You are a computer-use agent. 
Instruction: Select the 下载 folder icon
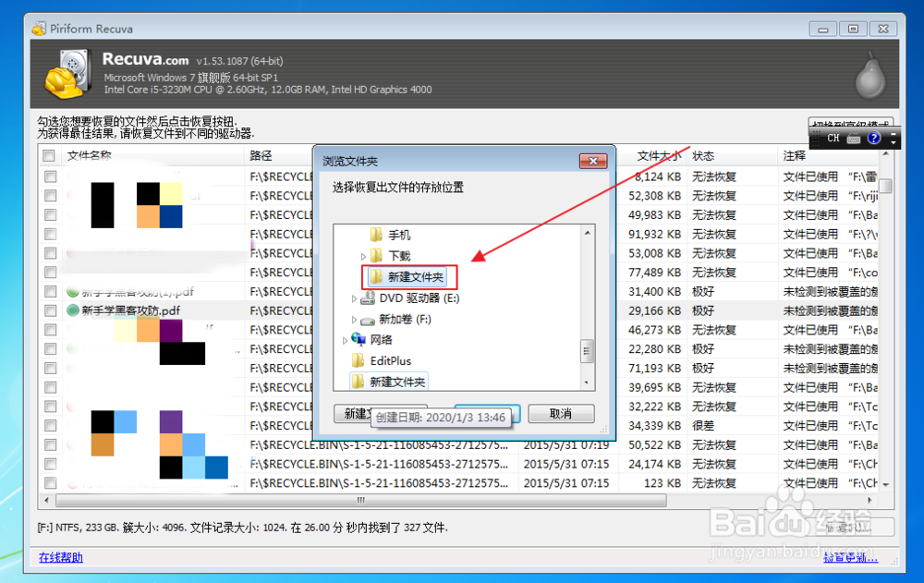(376, 256)
